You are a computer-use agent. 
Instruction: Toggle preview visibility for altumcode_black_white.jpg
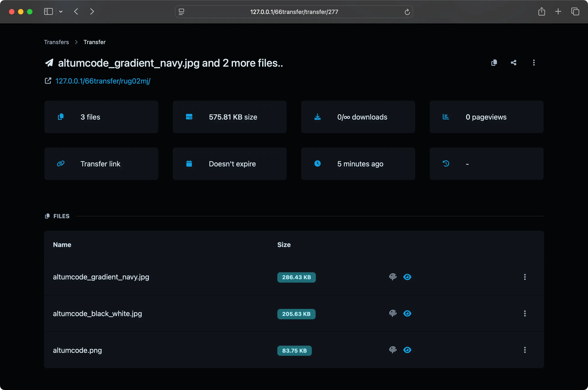click(x=407, y=313)
